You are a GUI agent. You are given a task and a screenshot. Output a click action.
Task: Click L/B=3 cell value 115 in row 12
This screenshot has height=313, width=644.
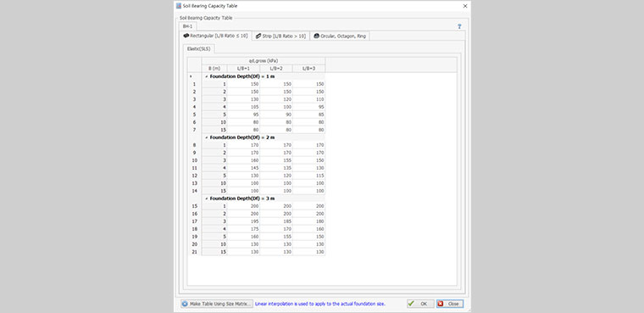(308, 176)
